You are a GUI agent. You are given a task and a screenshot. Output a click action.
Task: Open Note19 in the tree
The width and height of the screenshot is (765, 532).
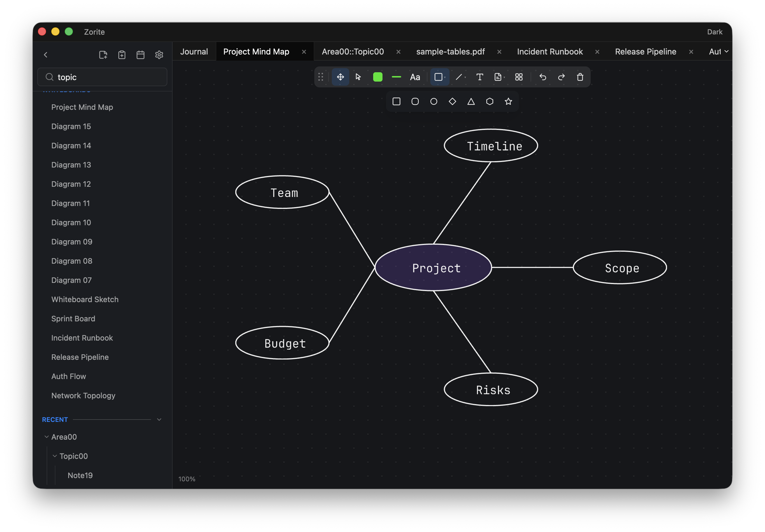pyautogui.click(x=80, y=475)
